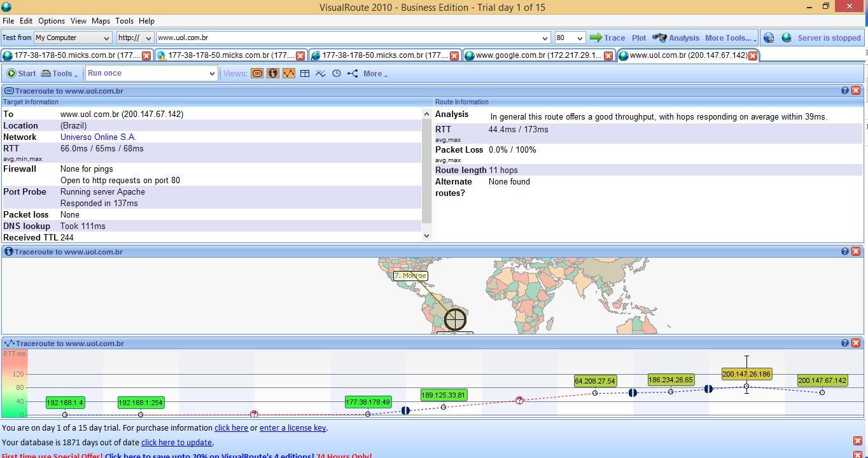Select hop 189.125.33.81 label
Screen dimensions: 868x458
pyautogui.click(x=444, y=395)
